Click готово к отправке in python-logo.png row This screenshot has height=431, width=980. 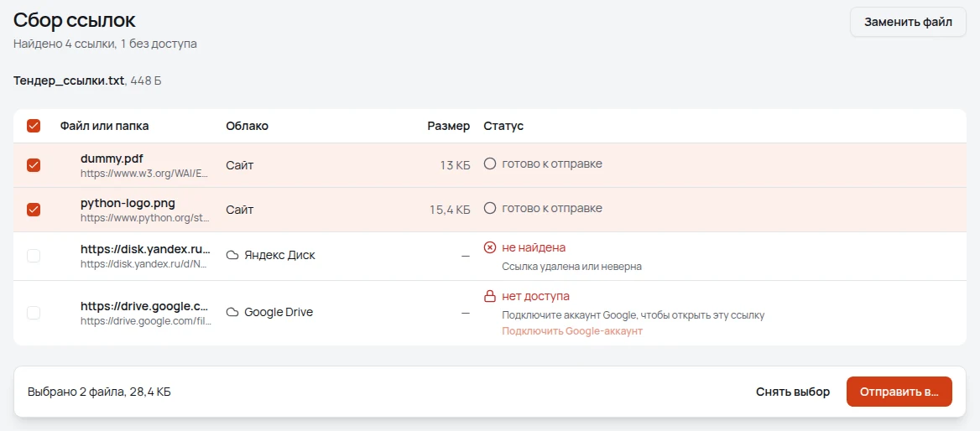[x=552, y=207]
